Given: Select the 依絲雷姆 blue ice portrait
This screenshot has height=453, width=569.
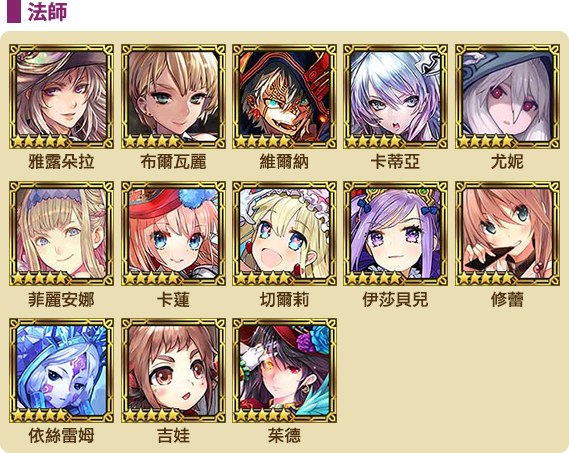Looking at the screenshot, I should click(61, 371).
